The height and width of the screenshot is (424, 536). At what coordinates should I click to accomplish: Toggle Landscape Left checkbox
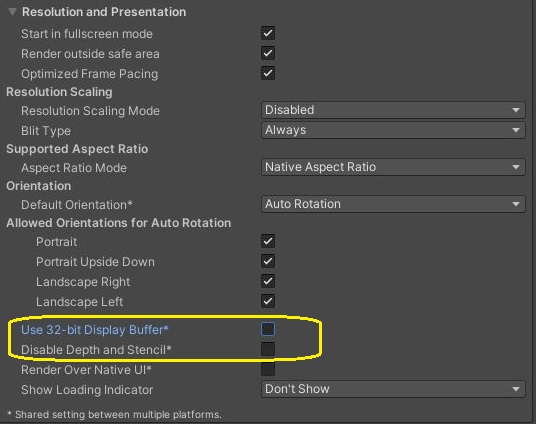point(268,301)
